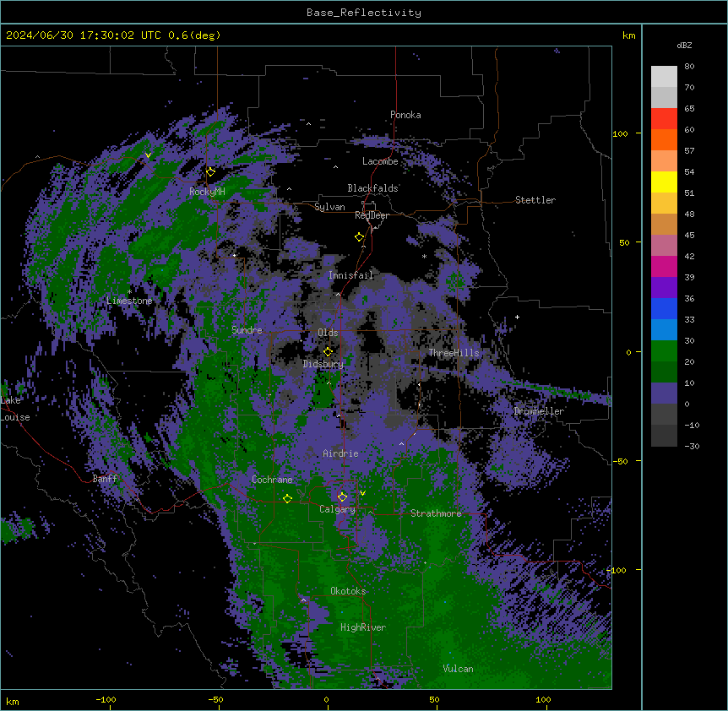Screen dimensions: 728x711
Task: Click the 50 label on bottom axis
Action: (x=434, y=699)
